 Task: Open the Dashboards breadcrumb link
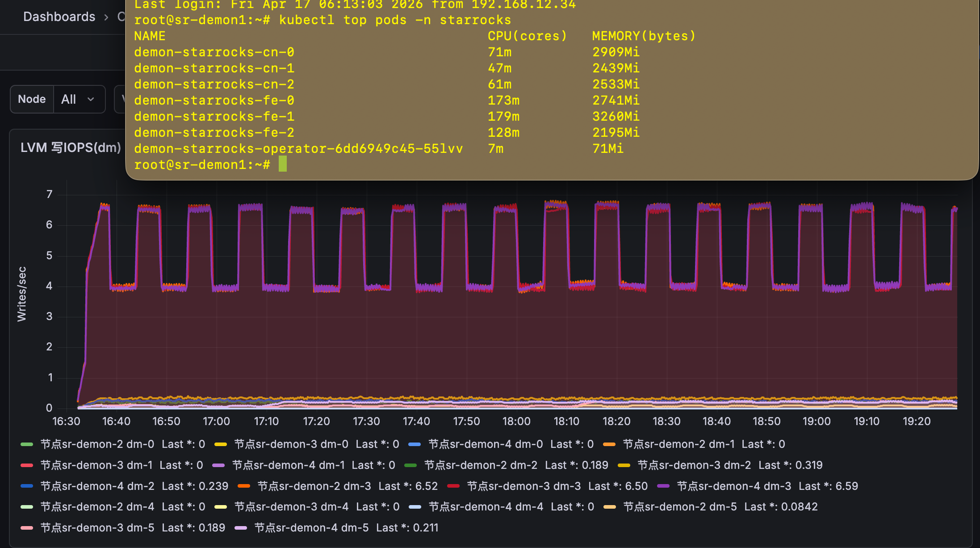(59, 17)
